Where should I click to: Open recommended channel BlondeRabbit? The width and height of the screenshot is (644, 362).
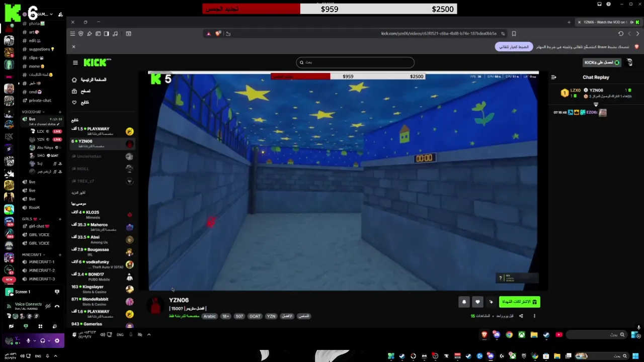102,302
